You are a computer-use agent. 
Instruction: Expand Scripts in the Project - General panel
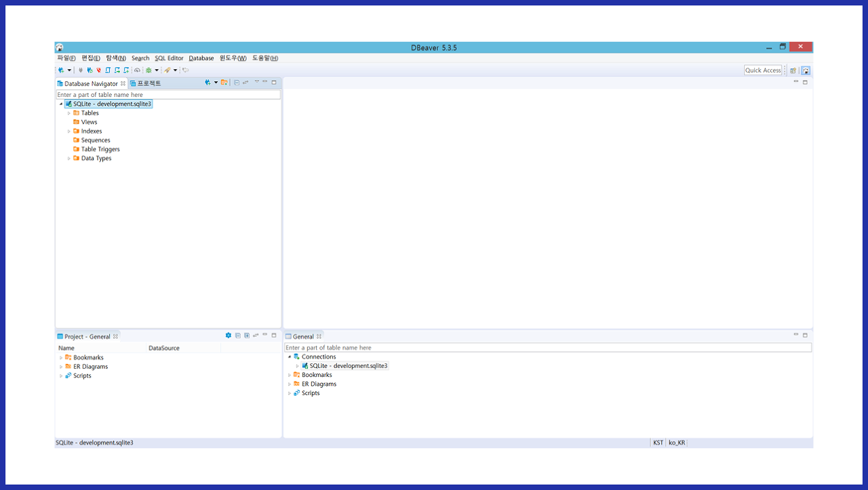tap(61, 376)
